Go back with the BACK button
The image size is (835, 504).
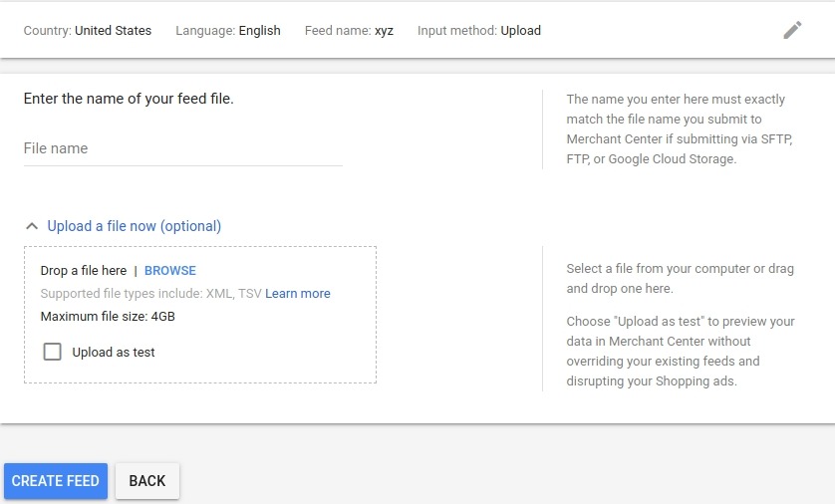(147, 481)
